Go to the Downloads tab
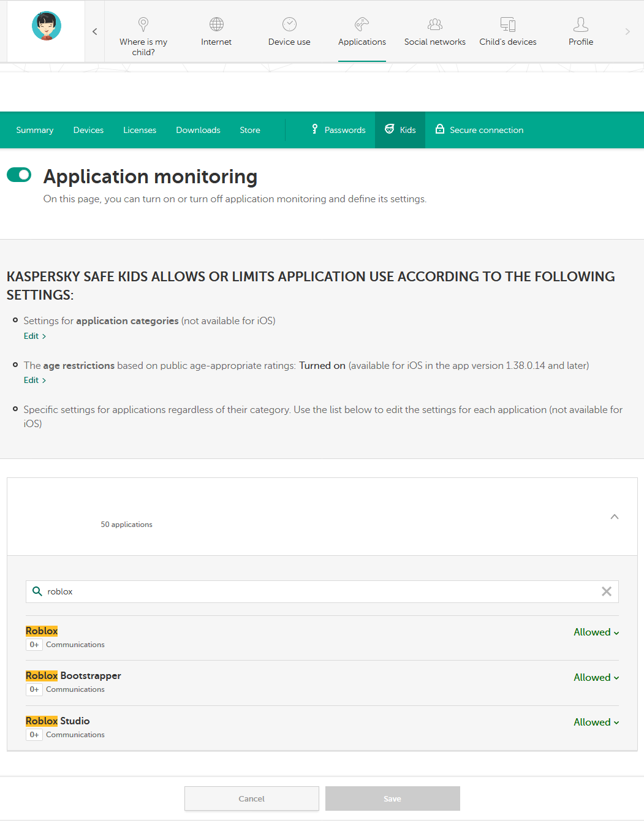Image resolution: width=644 pixels, height=823 pixels. pos(198,130)
